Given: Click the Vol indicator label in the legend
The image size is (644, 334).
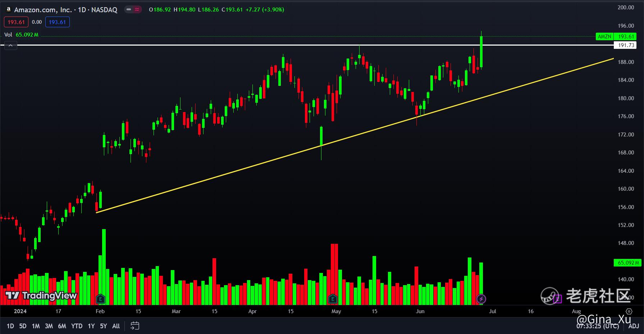Looking at the screenshot, I should (8, 35).
